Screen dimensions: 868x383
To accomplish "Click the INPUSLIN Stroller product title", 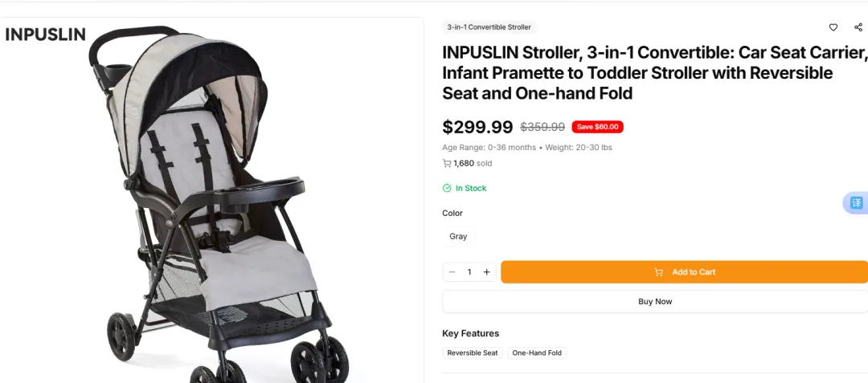I will pyautogui.click(x=651, y=73).
